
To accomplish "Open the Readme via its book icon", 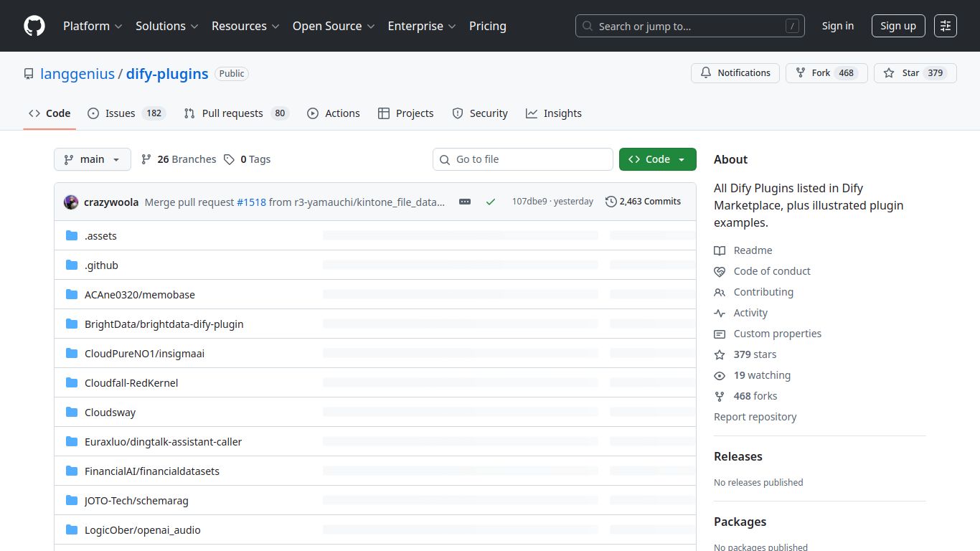I will click(720, 250).
